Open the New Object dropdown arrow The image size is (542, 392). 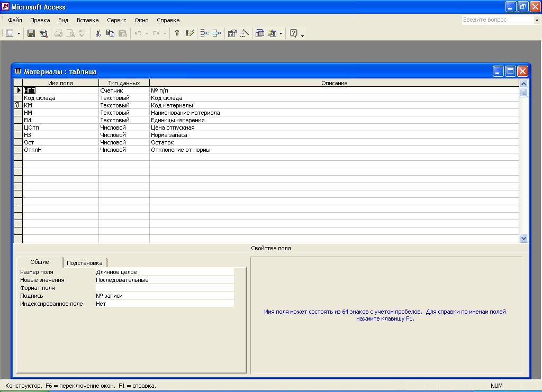tap(281, 33)
